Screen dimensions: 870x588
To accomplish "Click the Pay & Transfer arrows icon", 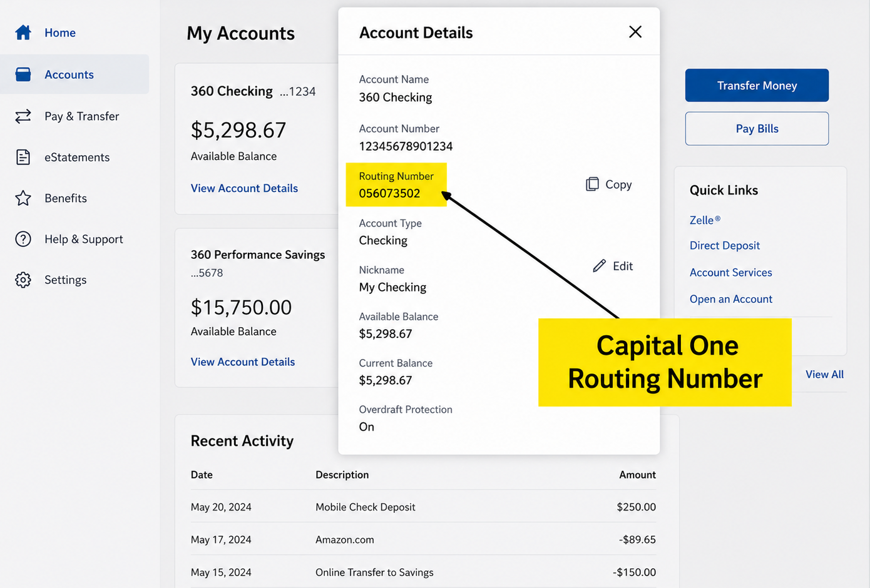I will (x=23, y=116).
